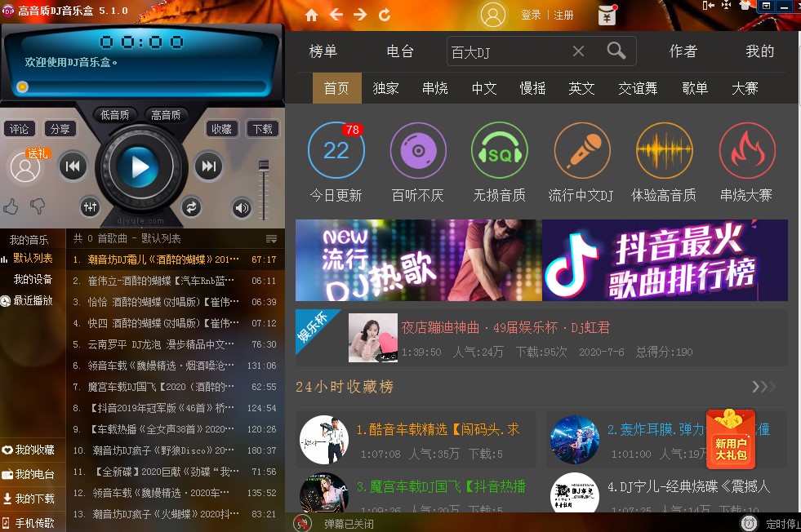Click the 下载 button on the player

click(x=262, y=129)
